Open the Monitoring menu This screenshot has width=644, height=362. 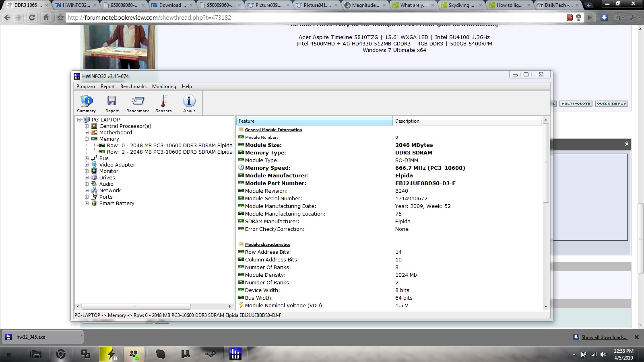164,86
